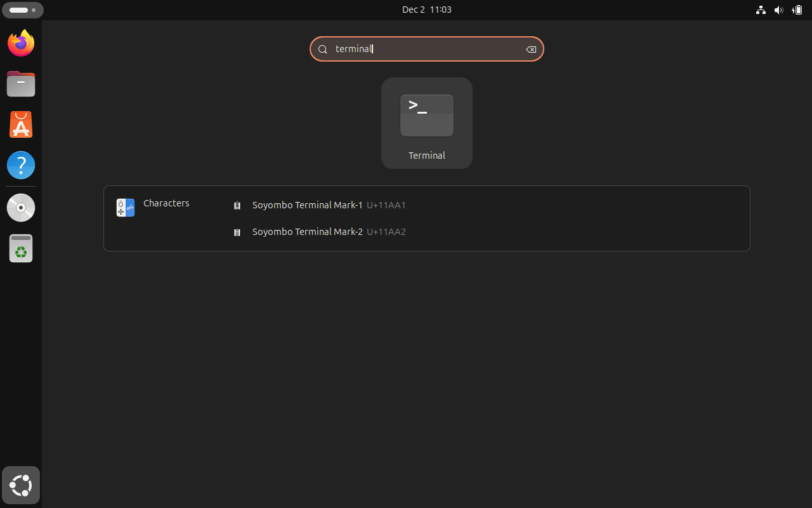Image resolution: width=812 pixels, height=508 pixels.
Task: Click the Show Apps Ubuntu logo button
Action: pos(21,486)
